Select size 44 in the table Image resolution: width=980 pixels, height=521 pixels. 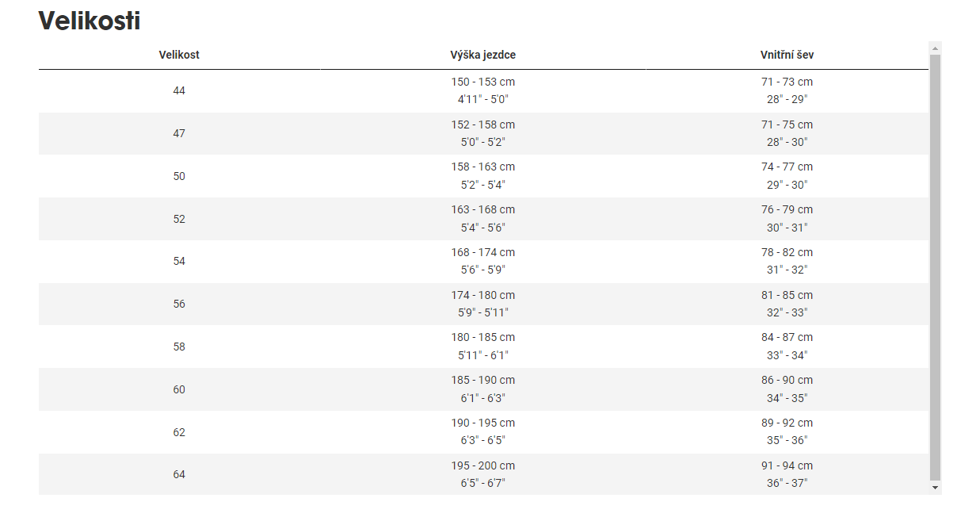(179, 91)
